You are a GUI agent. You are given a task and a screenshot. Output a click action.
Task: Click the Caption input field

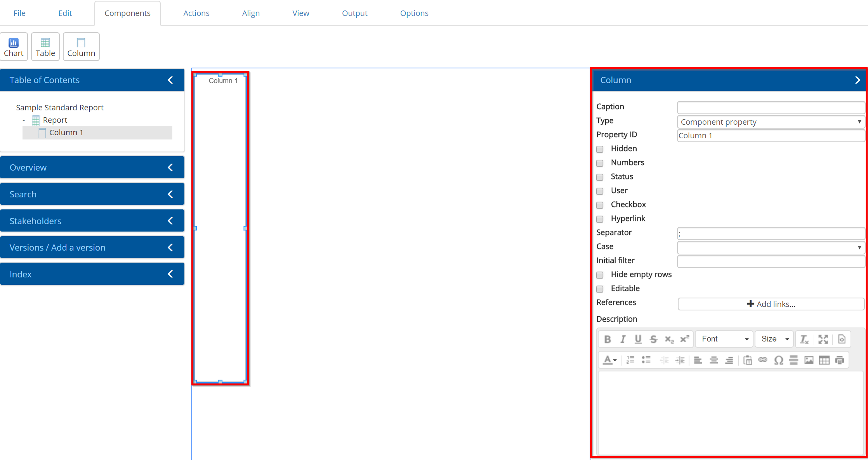[771, 107]
